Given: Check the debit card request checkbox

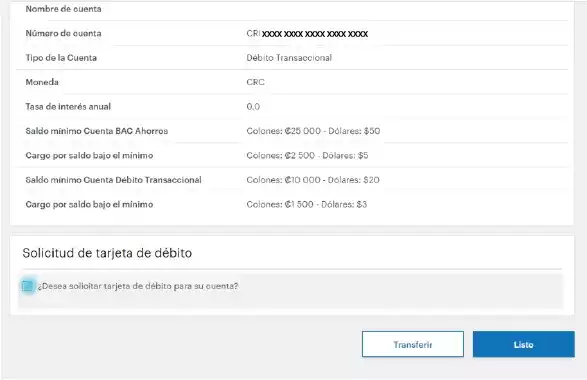Looking at the screenshot, I should [27, 286].
